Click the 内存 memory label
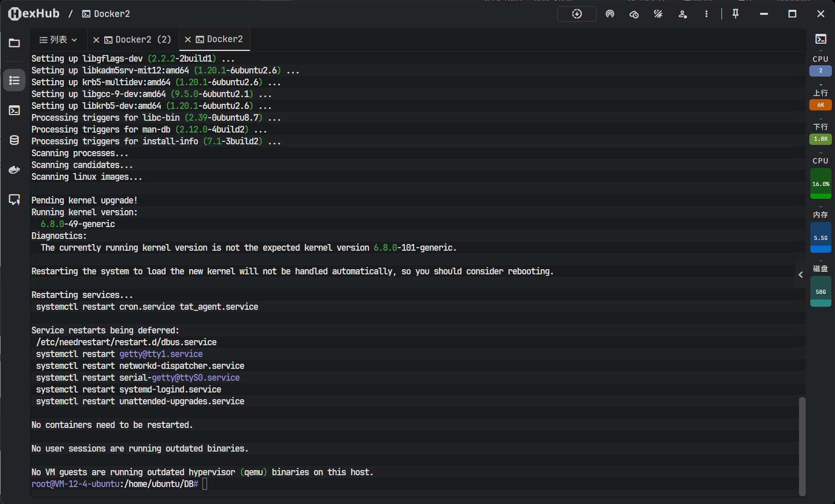The height and width of the screenshot is (504, 835). [x=821, y=215]
